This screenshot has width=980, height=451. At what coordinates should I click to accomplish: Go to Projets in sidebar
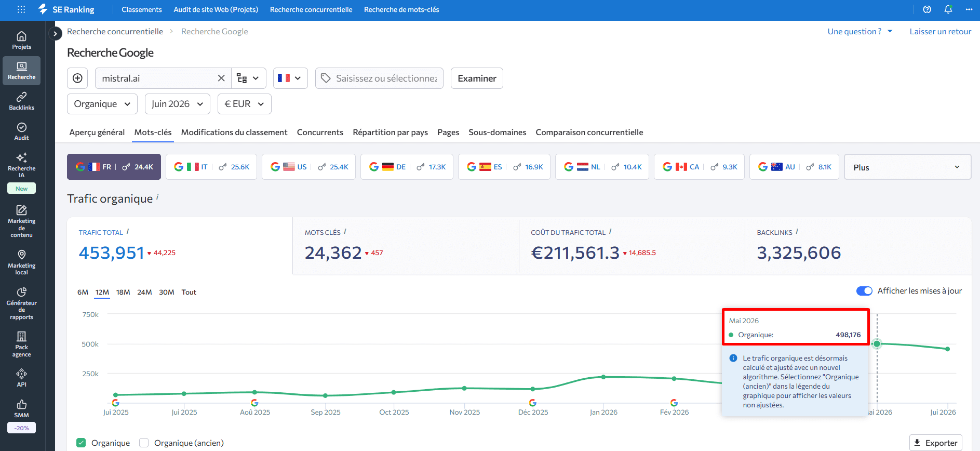tap(21, 40)
